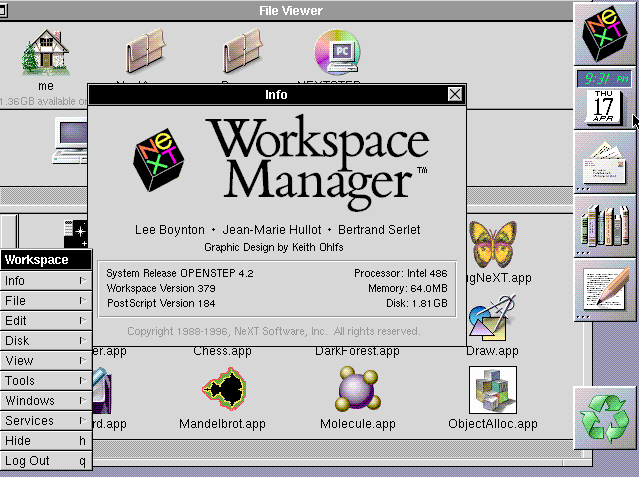The height and width of the screenshot is (477, 639).
Task: Click the Draw.app file name
Action: pyautogui.click(x=492, y=351)
